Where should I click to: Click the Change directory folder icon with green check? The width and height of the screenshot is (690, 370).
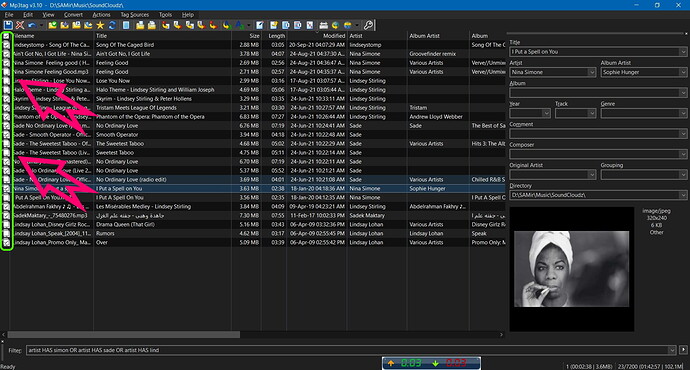pyautogui.click(x=52, y=25)
